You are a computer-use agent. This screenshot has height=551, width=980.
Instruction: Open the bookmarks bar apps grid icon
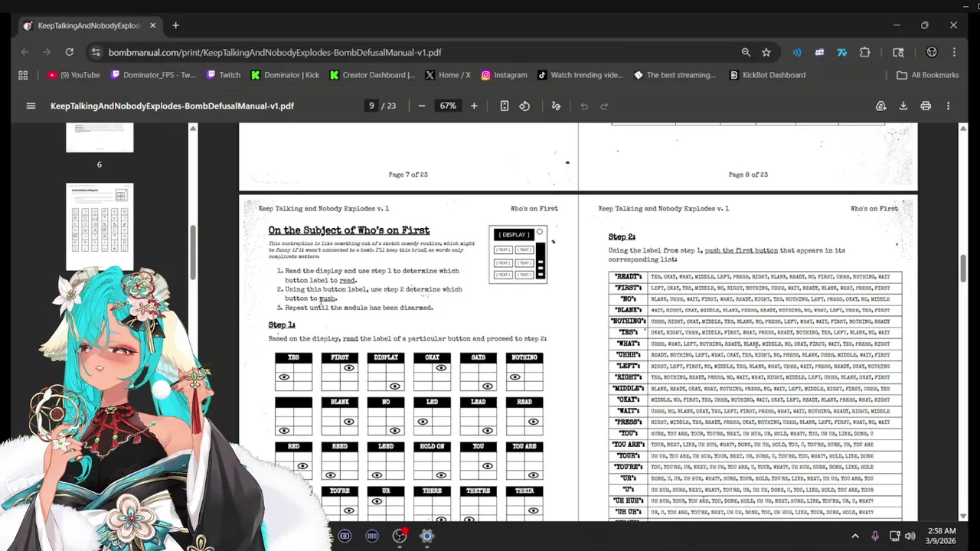click(23, 75)
